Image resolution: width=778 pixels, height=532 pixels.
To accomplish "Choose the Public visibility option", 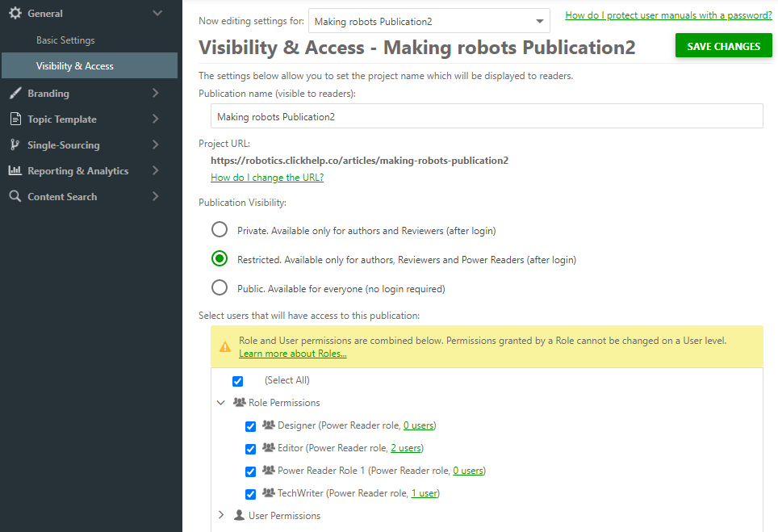I will (x=220, y=288).
